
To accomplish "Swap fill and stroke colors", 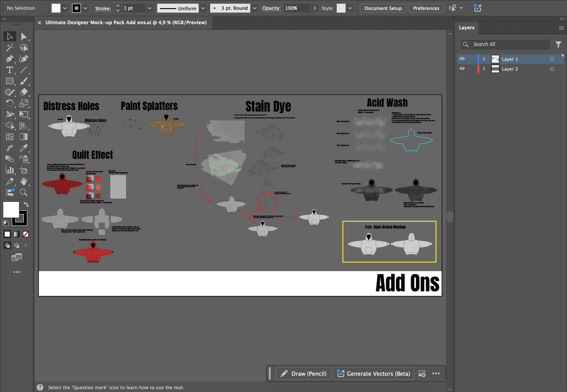I will [x=26, y=204].
